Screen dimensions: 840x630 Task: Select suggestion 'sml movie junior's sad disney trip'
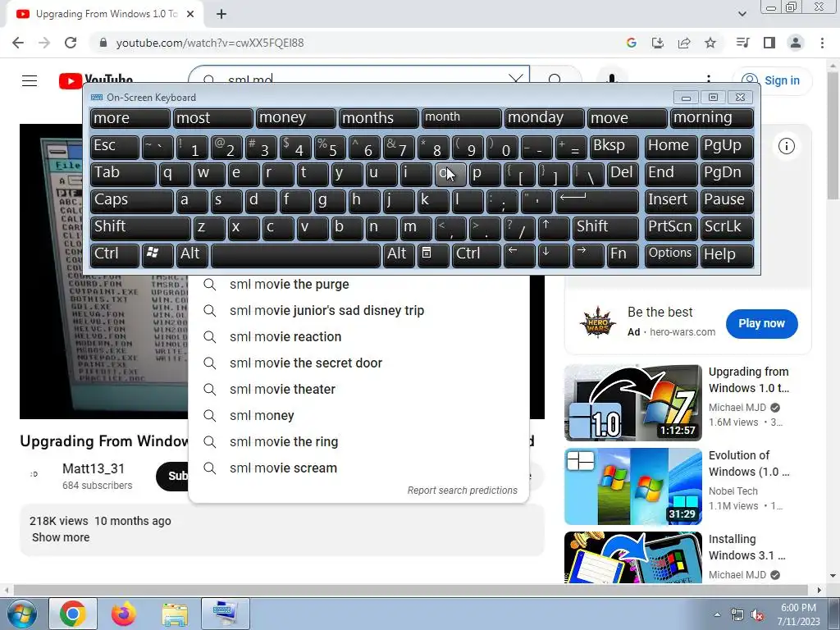click(x=358, y=311)
